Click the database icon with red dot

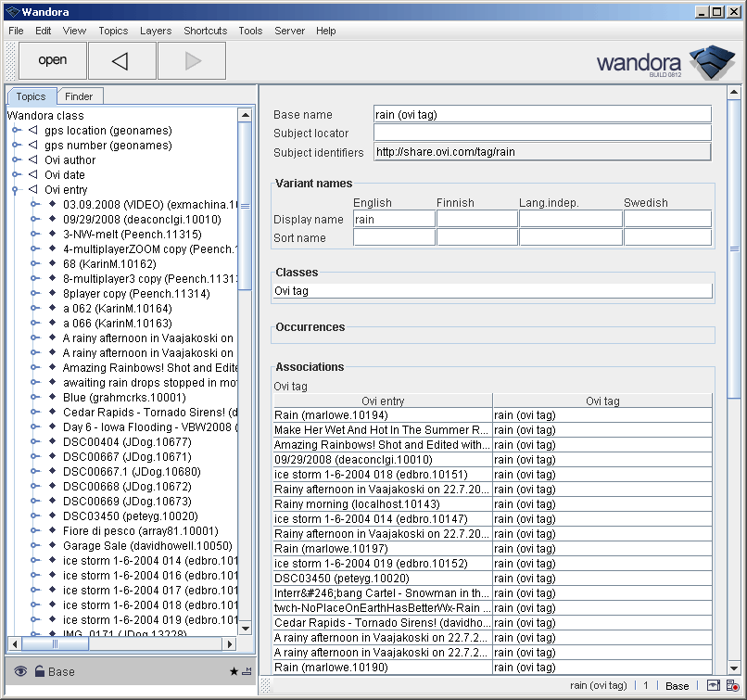732,684
